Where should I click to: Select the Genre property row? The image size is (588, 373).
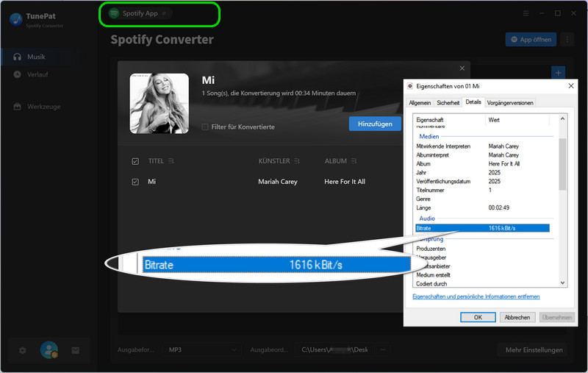click(483, 199)
